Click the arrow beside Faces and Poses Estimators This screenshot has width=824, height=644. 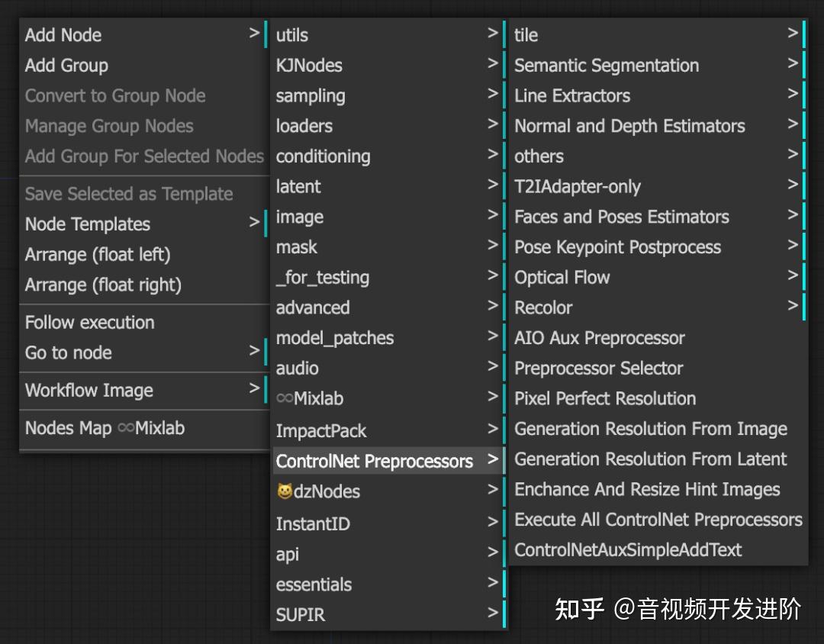tap(793, 217)
